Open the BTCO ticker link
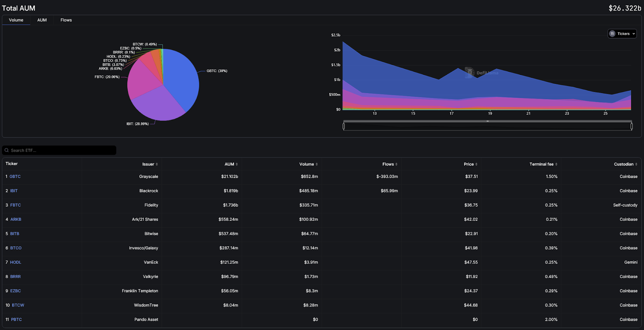This screenshot has height=330, width=644. tap(16, 248)
